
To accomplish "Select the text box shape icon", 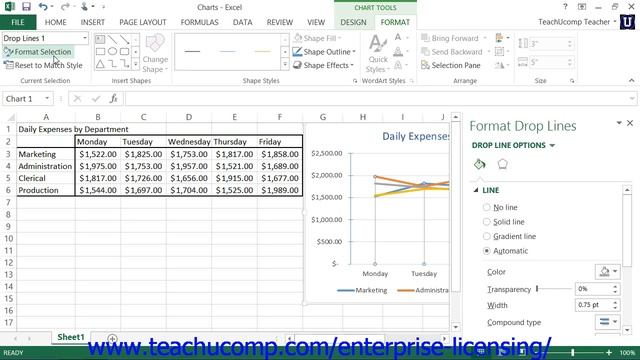I will (100, 39).
